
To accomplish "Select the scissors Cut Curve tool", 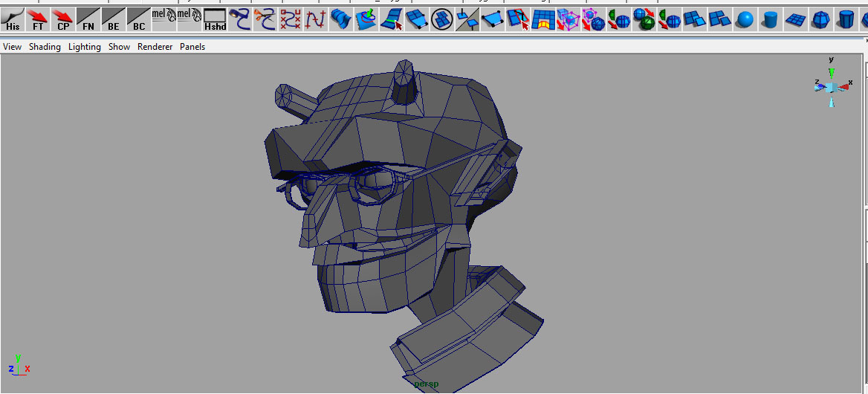I will 265,19.
